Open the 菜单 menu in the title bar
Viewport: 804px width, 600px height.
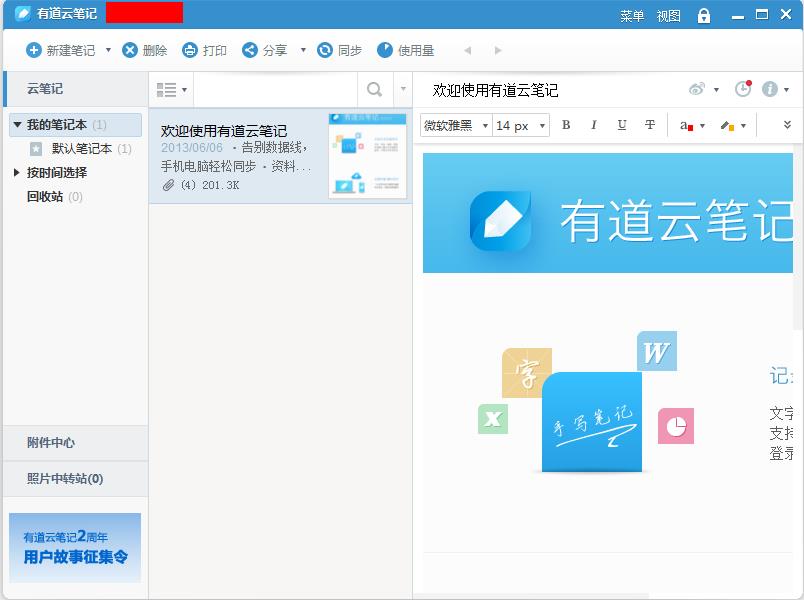[632, 14]
